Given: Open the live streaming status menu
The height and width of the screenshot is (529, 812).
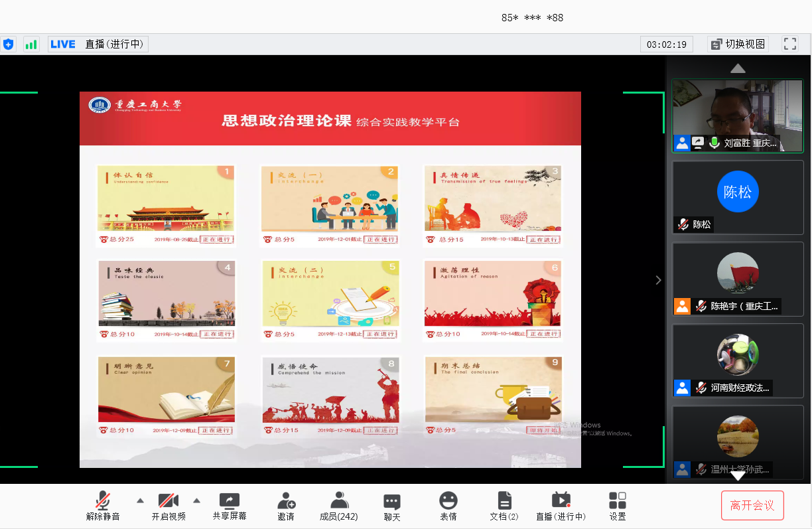Looking at the screenshot, I should (561, 506).
